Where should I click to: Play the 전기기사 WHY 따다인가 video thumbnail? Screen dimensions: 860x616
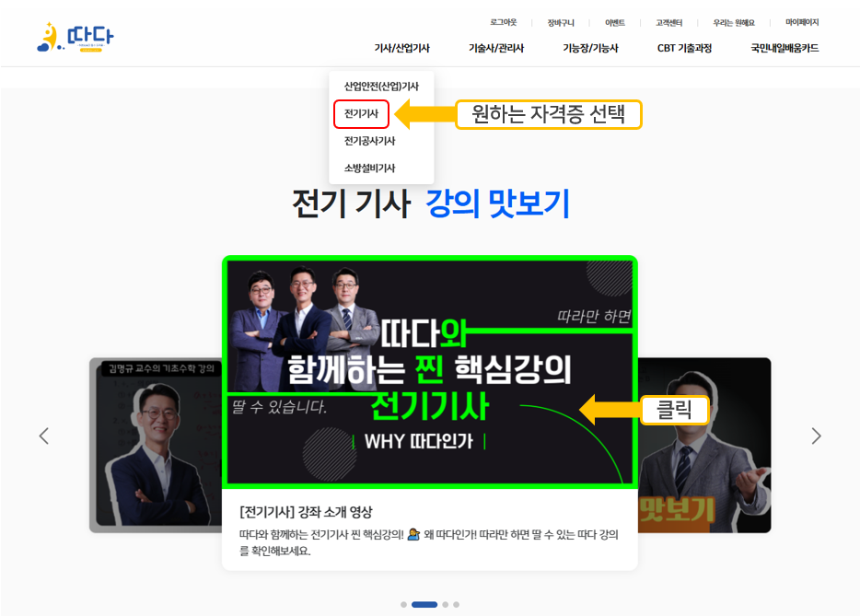(x=429, y=372)
